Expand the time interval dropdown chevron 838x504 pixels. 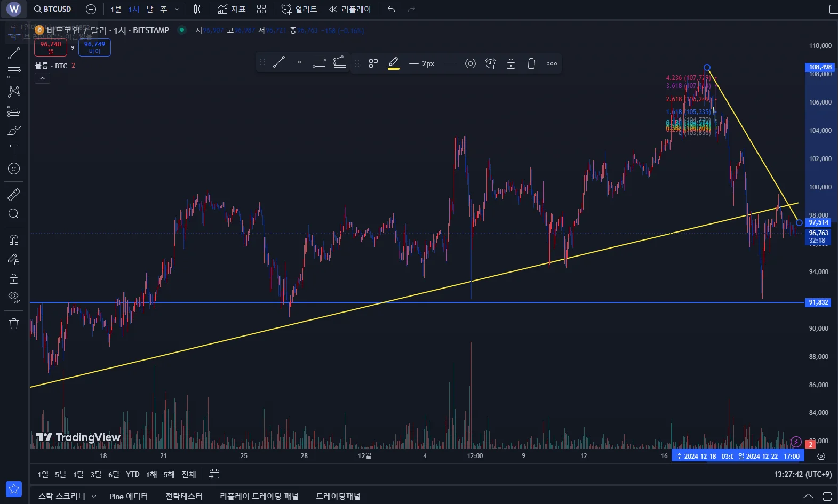coord(177,9)
